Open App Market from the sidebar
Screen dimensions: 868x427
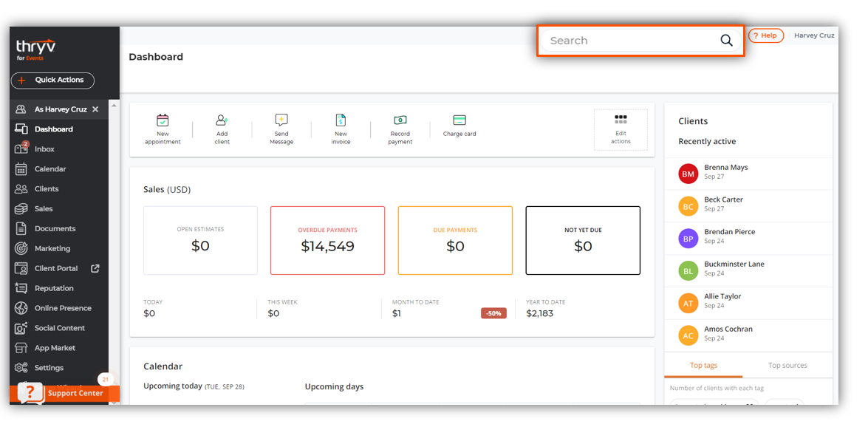[x=55, y=348]
